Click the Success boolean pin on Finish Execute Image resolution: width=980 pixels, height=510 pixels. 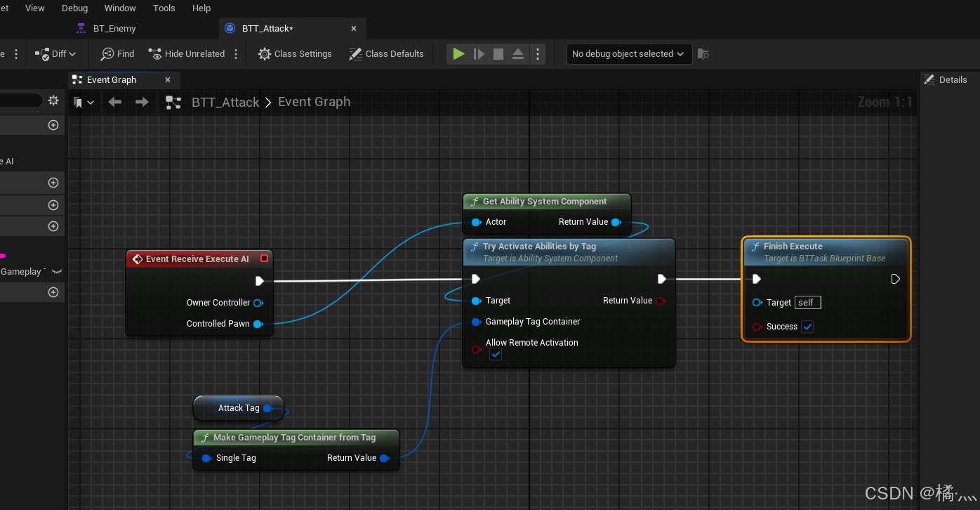[x=757, y=327]
